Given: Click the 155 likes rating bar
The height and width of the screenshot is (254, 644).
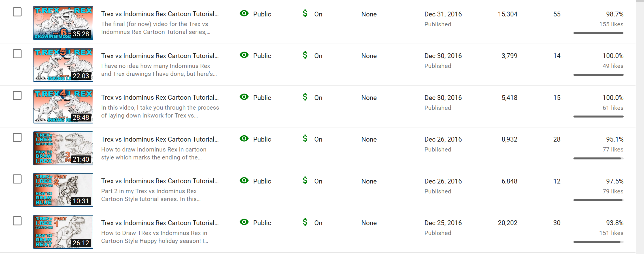Looking at the screenshot, I should 598,33.
